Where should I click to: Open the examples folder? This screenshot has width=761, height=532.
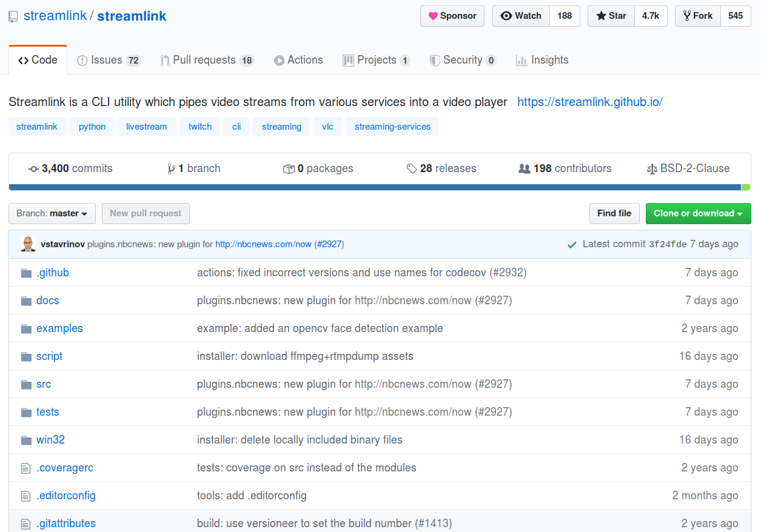click(x=59, y=328)
